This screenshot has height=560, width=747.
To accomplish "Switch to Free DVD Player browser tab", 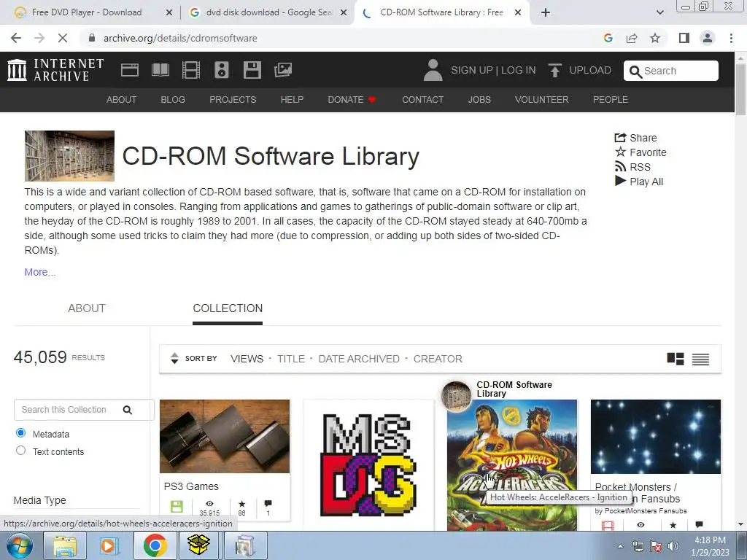I will point(87,12).
